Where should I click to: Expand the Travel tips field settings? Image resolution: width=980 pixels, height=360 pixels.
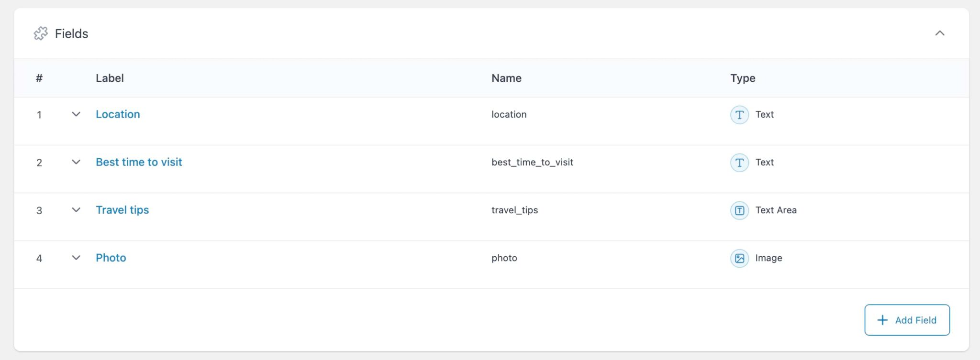76,210
